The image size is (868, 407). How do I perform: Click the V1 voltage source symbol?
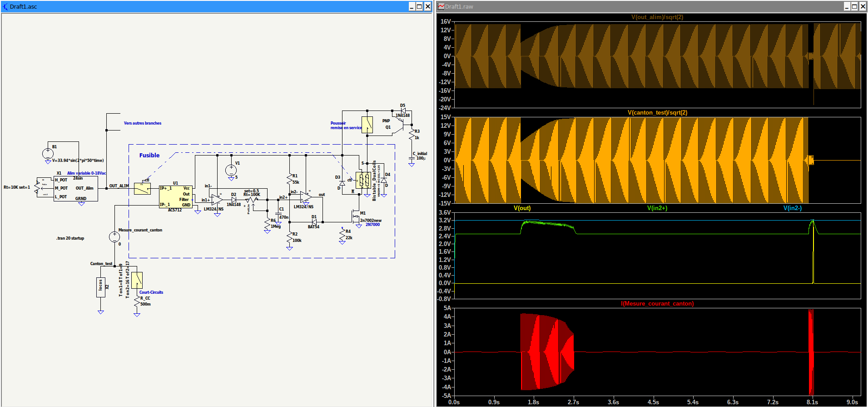pos(231,171)
